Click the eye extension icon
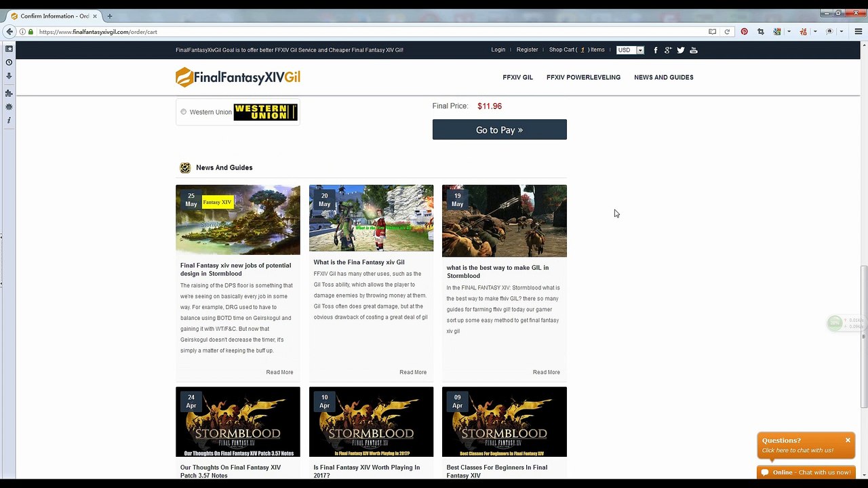Viewport: 868px width, 488px height. [829, 32]
